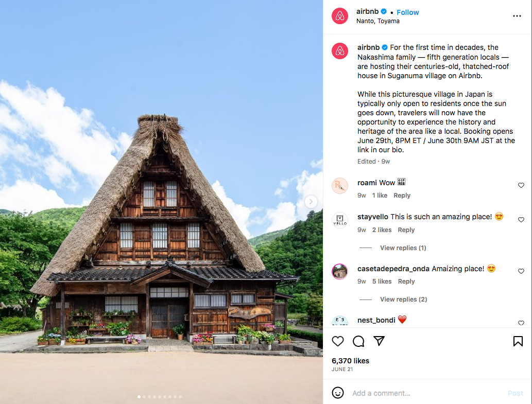532x404 pixels.
Task: Share post via paper plane icon
Action: click(379, 341)
